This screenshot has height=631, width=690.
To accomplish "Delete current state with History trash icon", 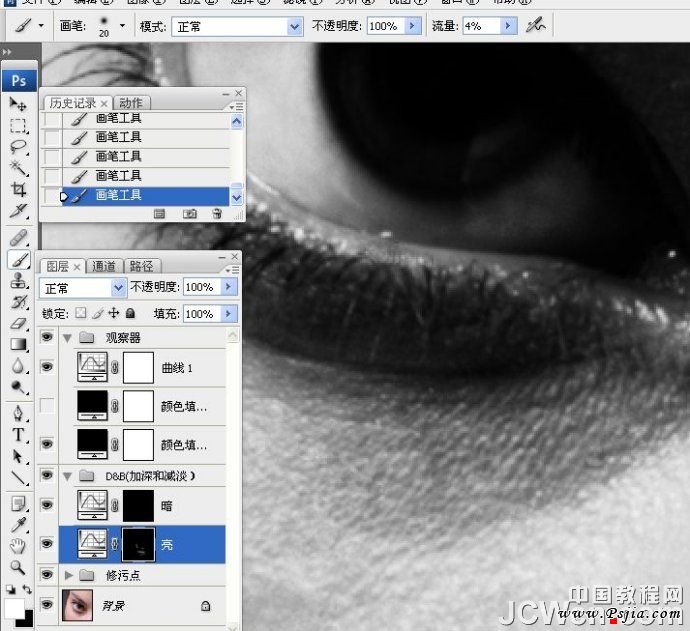I will point(217,213).
